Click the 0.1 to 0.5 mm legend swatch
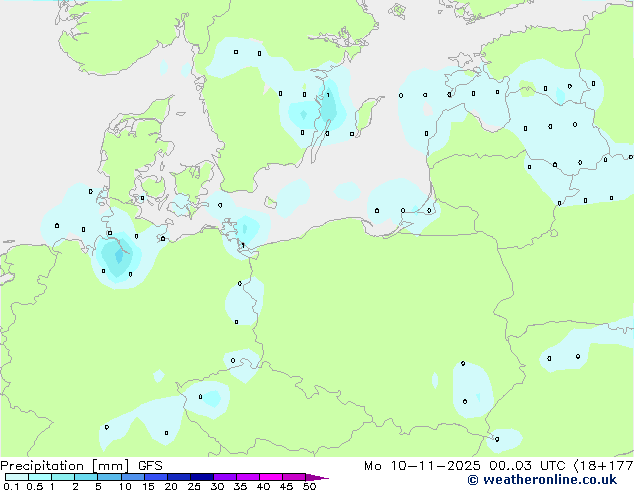This screenshot has height=490, width=634. [17, 477]
